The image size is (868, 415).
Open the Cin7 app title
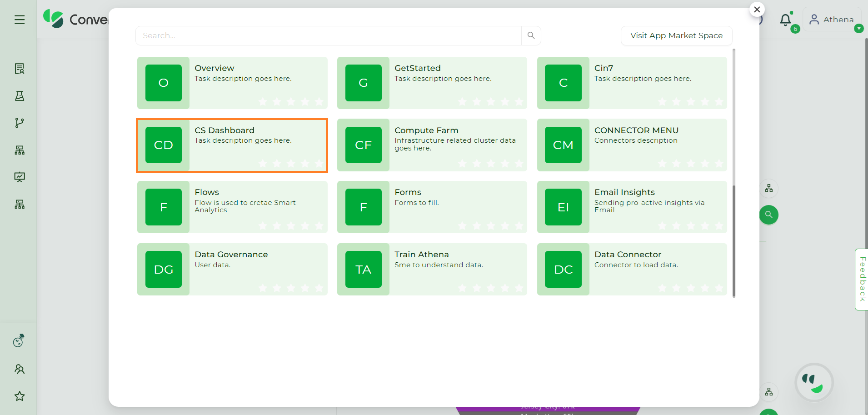pos(604,68)
